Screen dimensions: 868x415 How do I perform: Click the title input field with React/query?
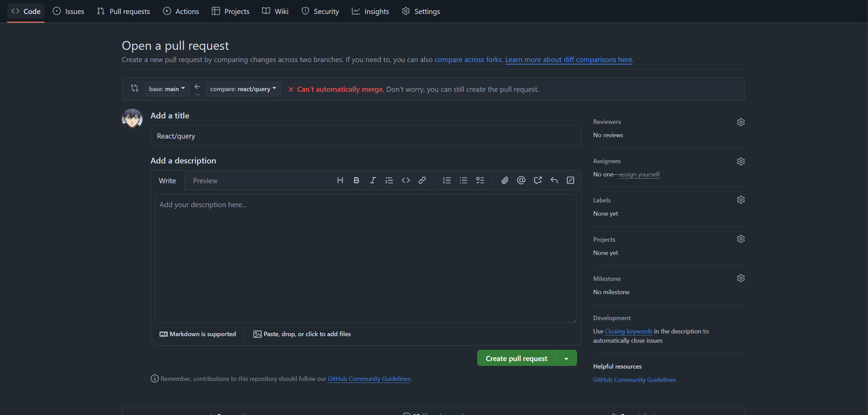click(366, 136)
